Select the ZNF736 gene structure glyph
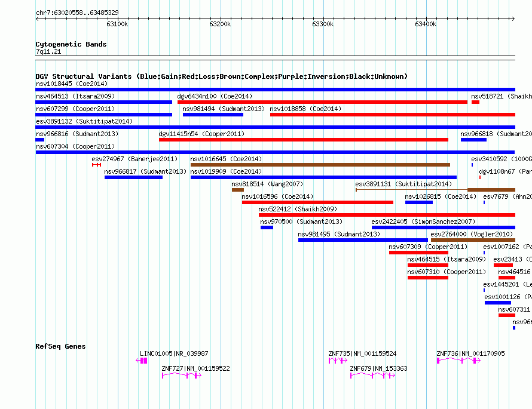532x409 pixels. click(x=458, y=361)
